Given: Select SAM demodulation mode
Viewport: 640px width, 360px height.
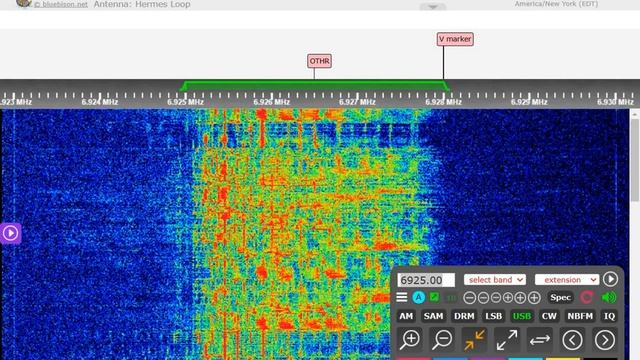Looking at the screenshot, I should coord(433,316).
